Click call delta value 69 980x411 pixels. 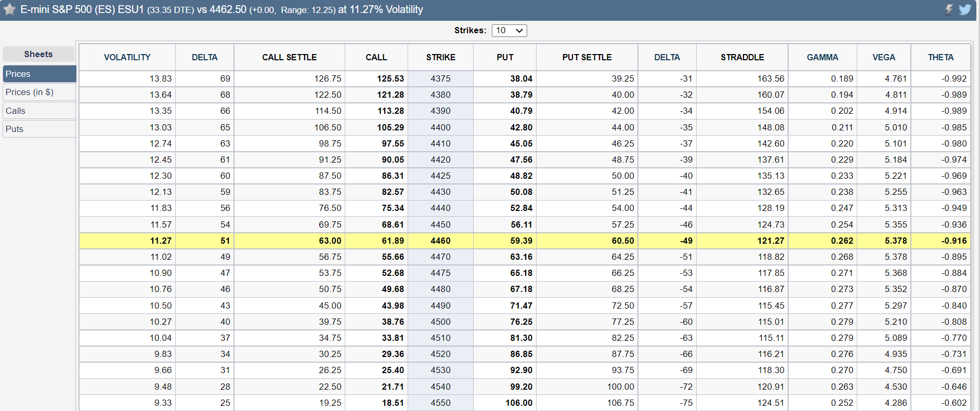pyautogui.click(x=225, y=78)
